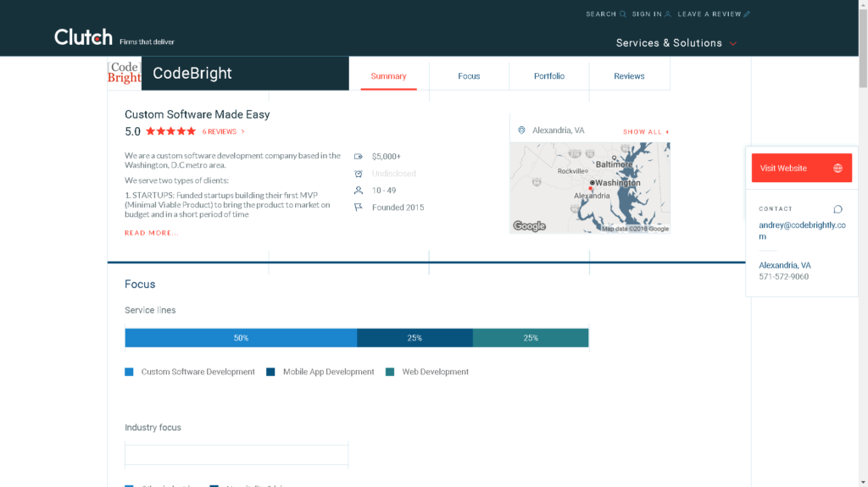Expand description with Read More

152,233
